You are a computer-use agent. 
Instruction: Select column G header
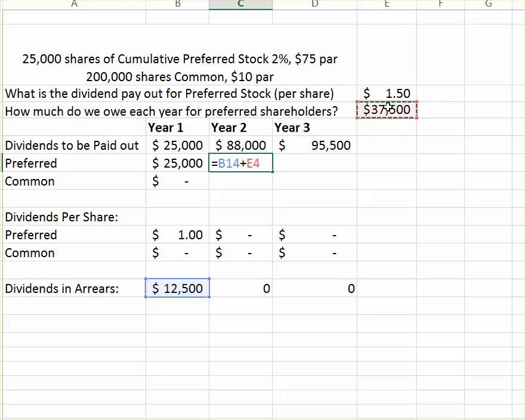(x=489, y=4)
